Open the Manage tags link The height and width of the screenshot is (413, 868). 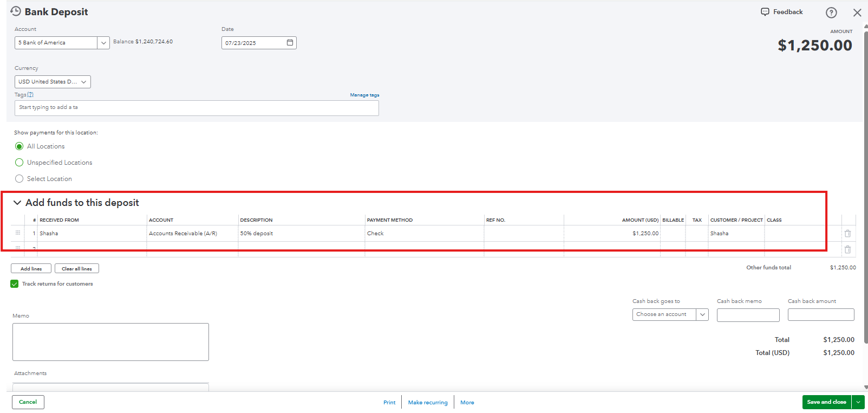coord(364,95)
